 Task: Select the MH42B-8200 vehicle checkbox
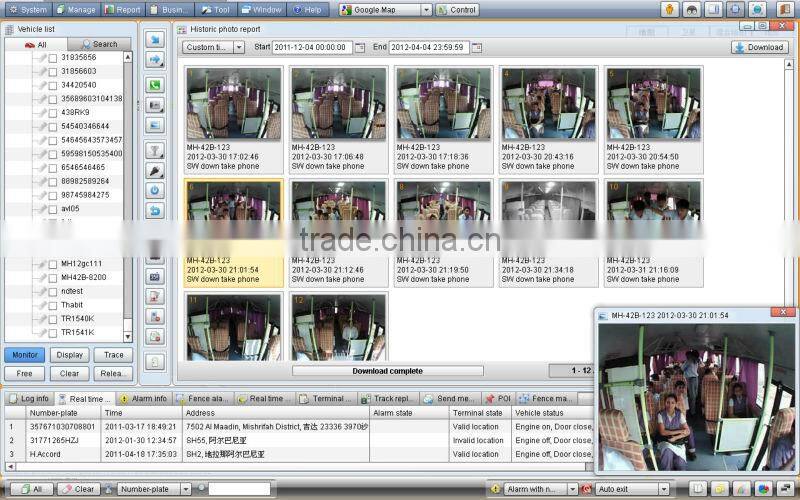(x=53, y=278)
